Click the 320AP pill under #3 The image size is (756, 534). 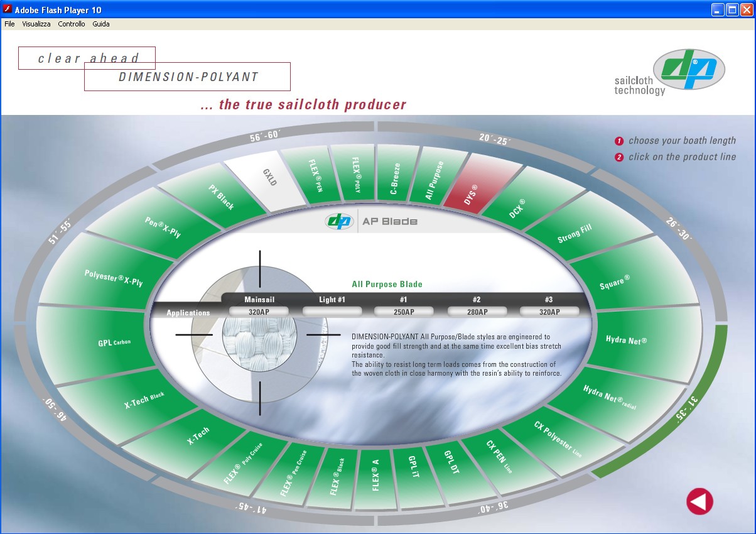(x=549, y=311)
